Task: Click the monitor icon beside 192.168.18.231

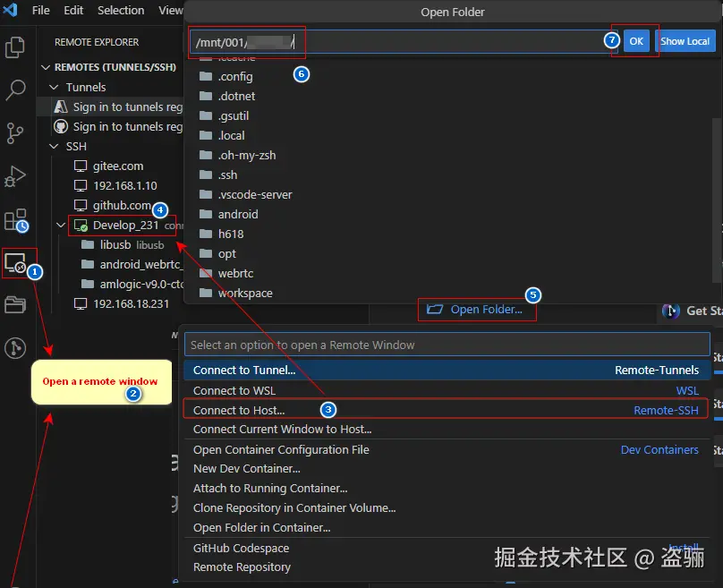Action: (81, 304)
